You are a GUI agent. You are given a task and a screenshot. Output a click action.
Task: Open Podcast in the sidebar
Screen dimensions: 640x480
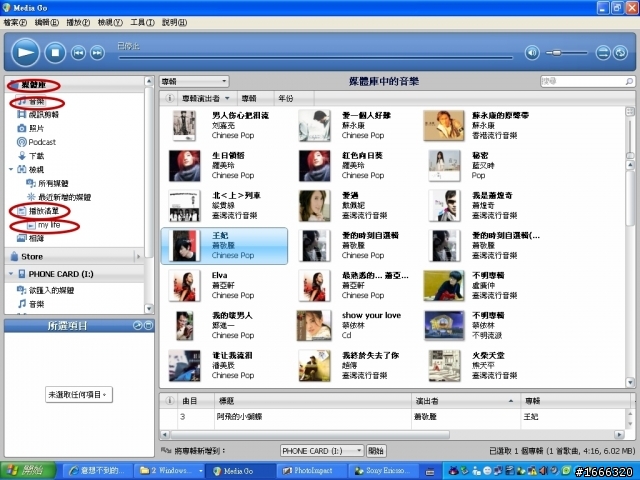[x=36, y=142]
